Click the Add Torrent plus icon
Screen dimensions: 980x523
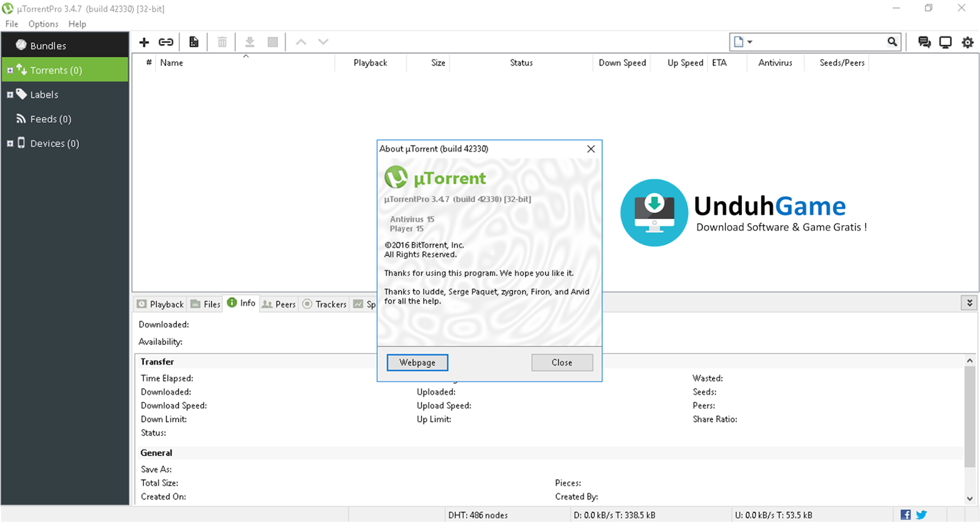[144, 42]
